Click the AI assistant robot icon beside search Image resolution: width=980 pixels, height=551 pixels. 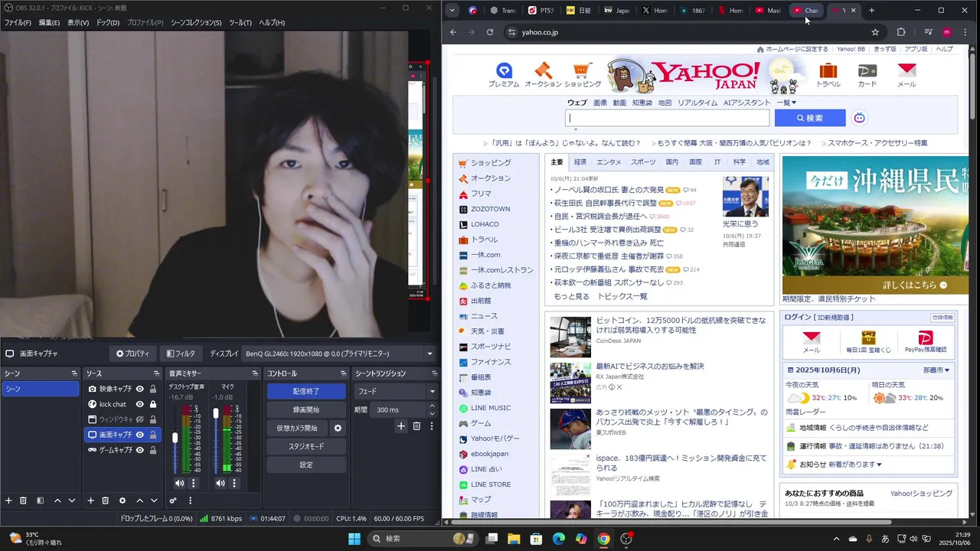click(x=860, y=118)
